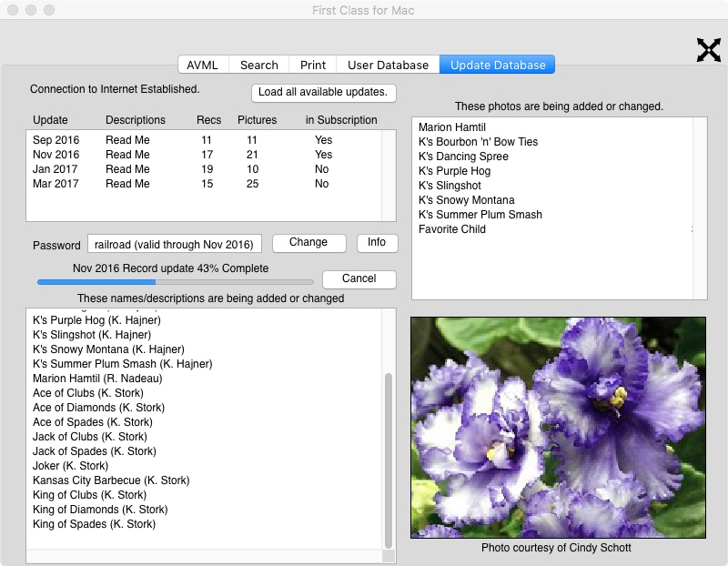Viewport: 728px width, 566px height.
Task: Select Kansas City Barbecue (K. Stork)
Action: pyautogui.click(x=111, y=480)
